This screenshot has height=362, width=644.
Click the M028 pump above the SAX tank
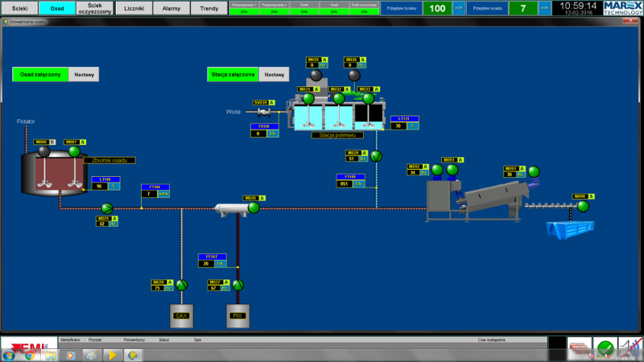tap(181, 286)
